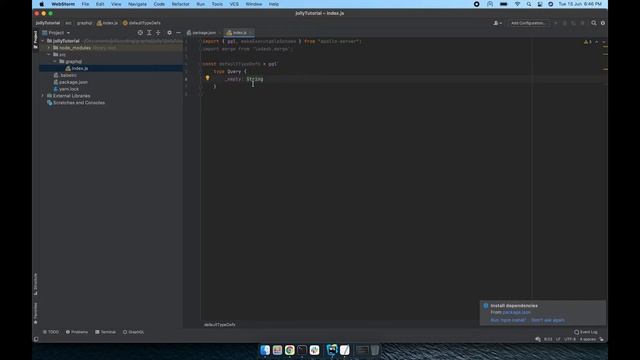The height and width of the screenshot is (360, 640).
Task: Click the 4 spaces indent status entry
Action: 587,339
